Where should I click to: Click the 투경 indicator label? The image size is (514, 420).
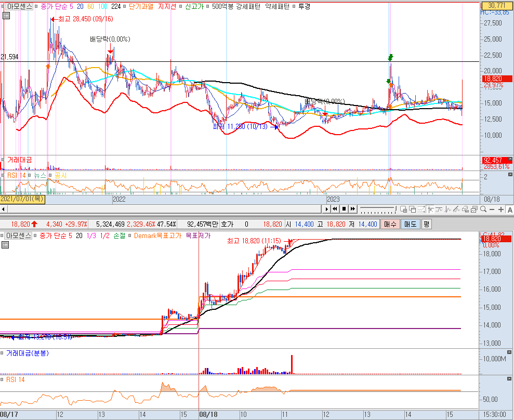tap(304, 6)
